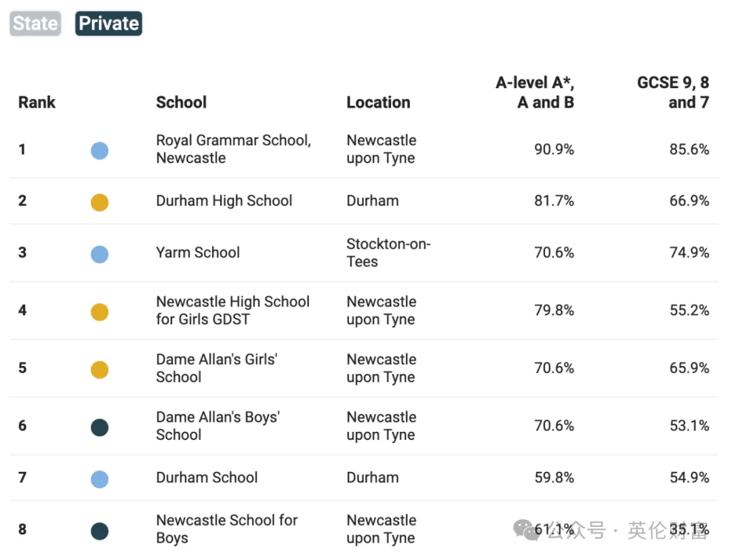Select the Durham School row name
The height and width of the screenshot is (560, 732).
click(x=207, y=477)
